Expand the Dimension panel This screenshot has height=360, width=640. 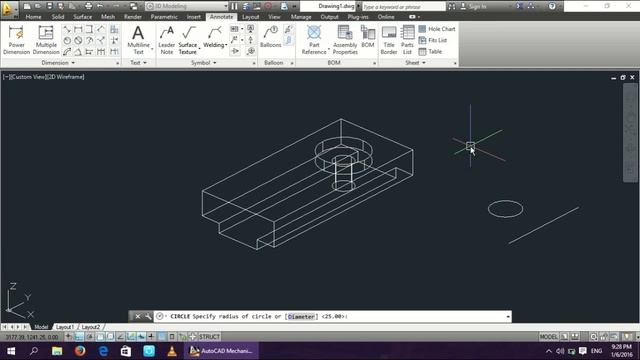pos(58,63)
